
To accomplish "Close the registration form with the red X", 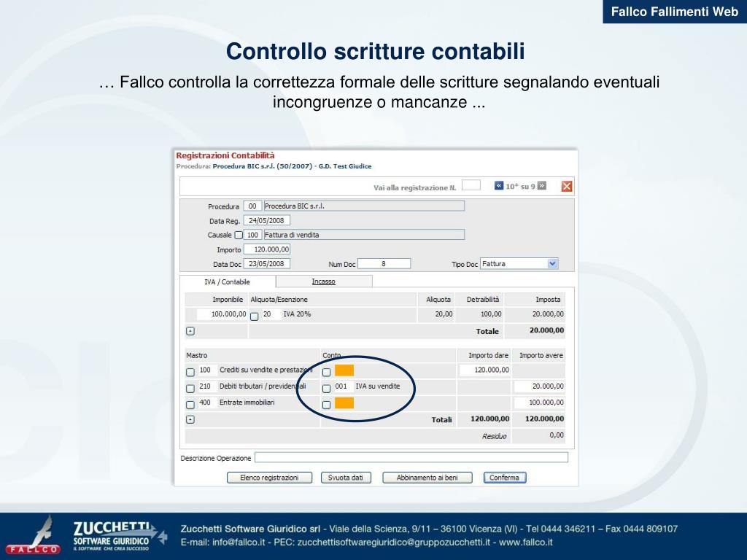I will tap(566, 186).
